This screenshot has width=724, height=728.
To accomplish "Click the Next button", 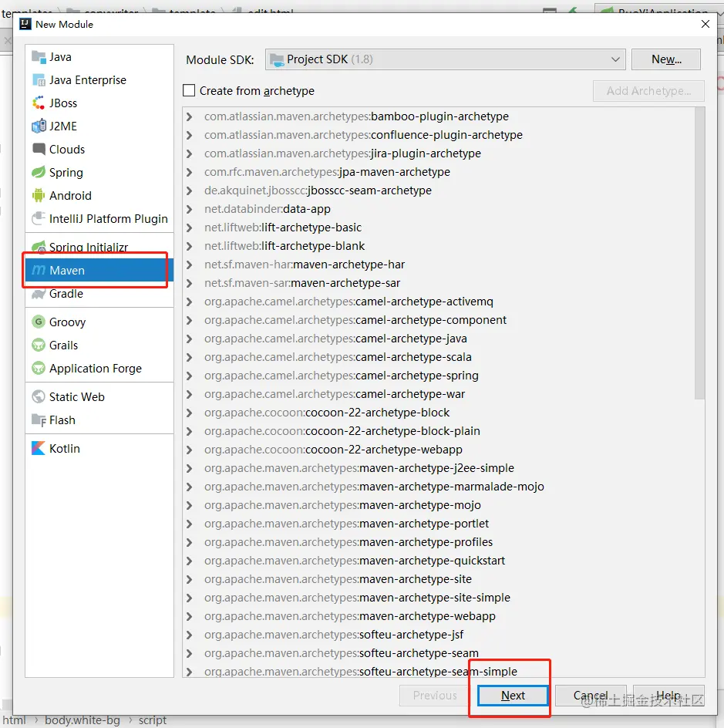I will (513, 695).
